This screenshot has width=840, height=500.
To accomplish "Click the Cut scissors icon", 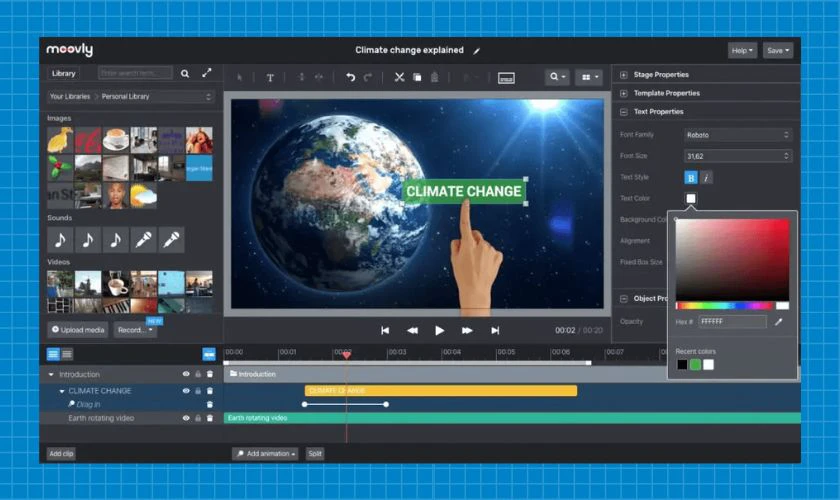I will click(x=399, y=77).
